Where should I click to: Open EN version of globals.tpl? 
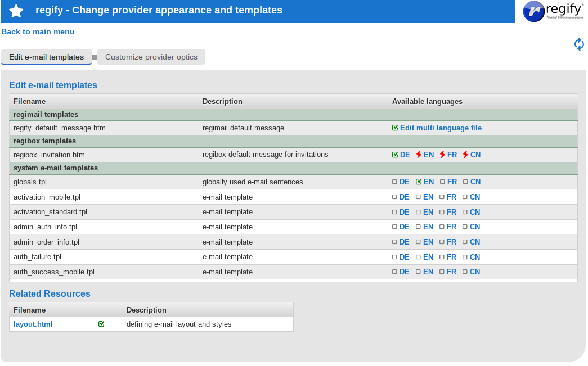[x=429, y=182]
